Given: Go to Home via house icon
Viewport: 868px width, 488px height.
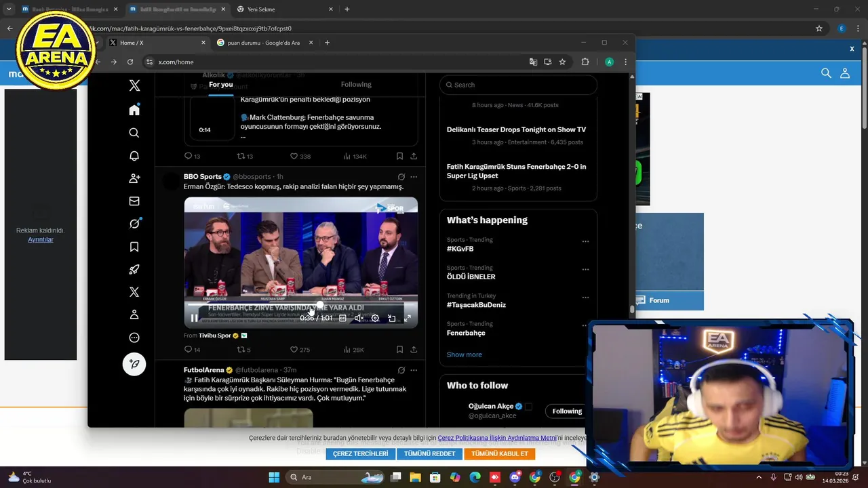Looking at the screenshot, I should click(x=134, y=110).
